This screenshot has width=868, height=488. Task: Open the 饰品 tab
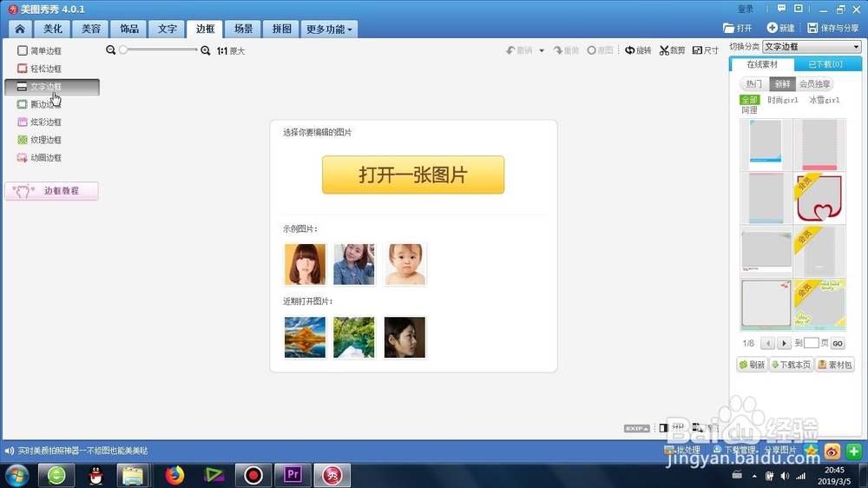tap(129, 29)
